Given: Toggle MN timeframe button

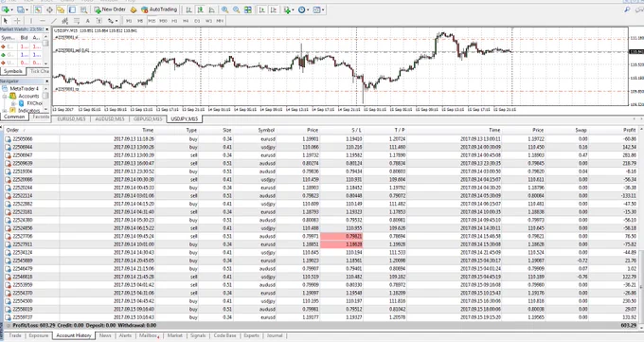Looking at the screenshot, I should click(220, 21).
